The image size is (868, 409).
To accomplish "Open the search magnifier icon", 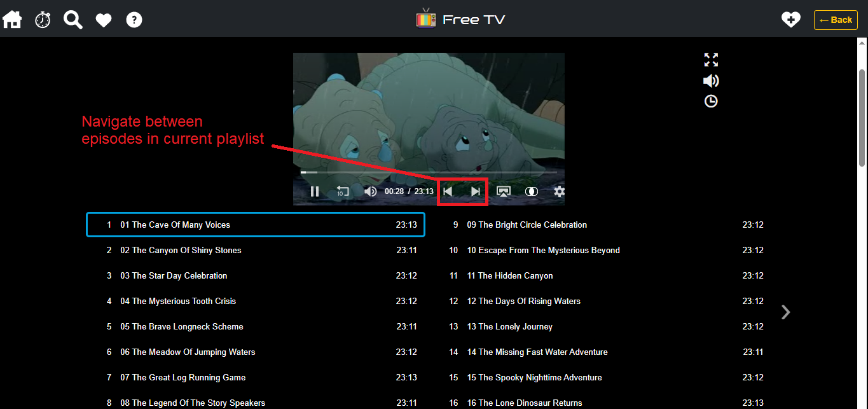I will click(x=73, y=20).
